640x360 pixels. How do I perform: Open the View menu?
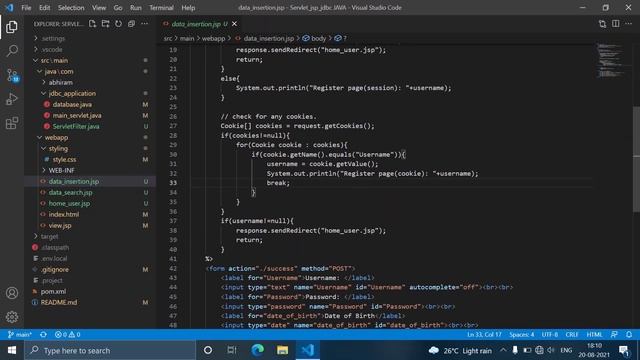[99, 8]
